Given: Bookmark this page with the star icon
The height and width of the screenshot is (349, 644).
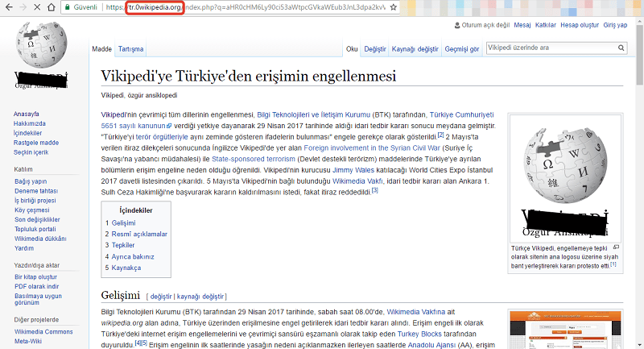Looking at the screenshot, I should point(393,7).
